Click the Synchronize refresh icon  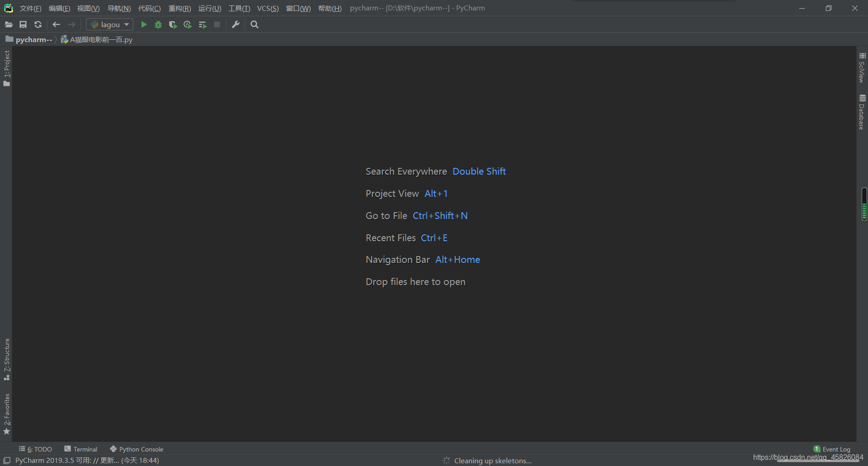38,24
